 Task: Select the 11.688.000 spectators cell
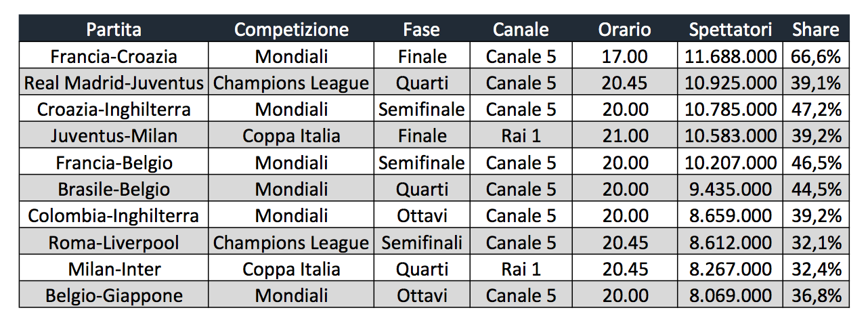coord(730,56)
